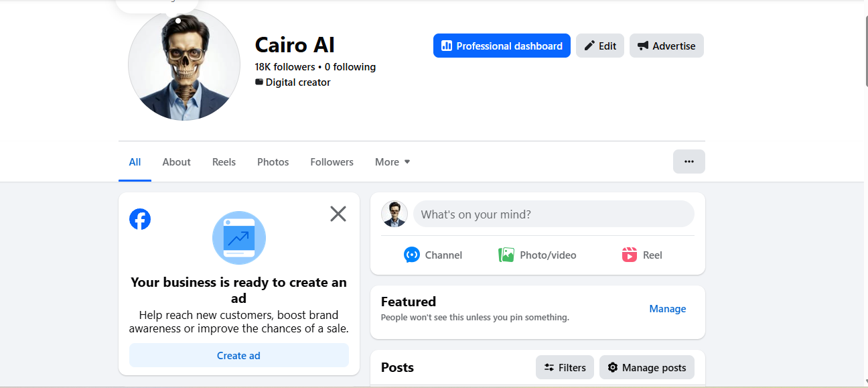
Task: Start a Channel via Messenger icon
Action: [x=433, y=255]
